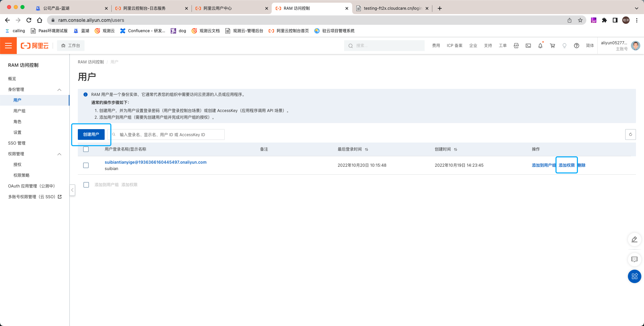Open the notifications bell
The image size is (644, 326).
(x=540, y=46)
